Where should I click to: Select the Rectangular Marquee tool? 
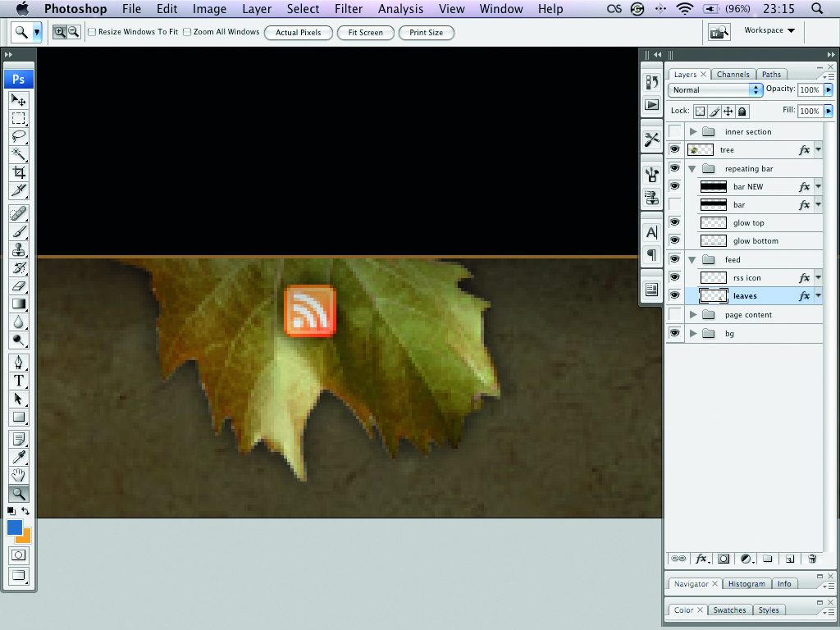[x=19, y=118]
